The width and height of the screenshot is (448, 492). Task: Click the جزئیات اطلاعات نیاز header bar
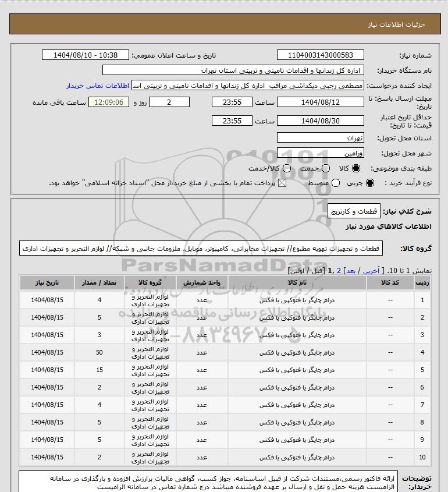point(225,24)
